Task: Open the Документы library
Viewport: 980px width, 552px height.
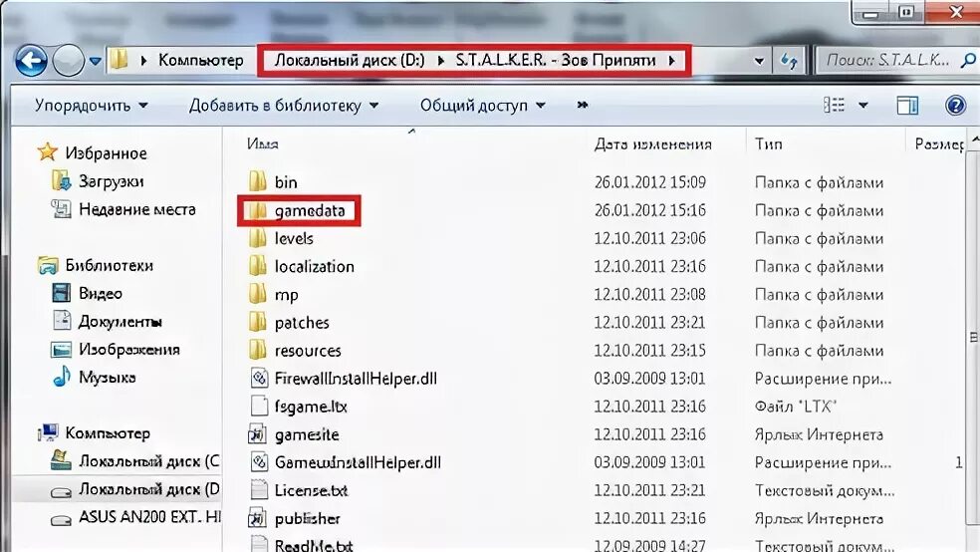Action: click(120, 322)
